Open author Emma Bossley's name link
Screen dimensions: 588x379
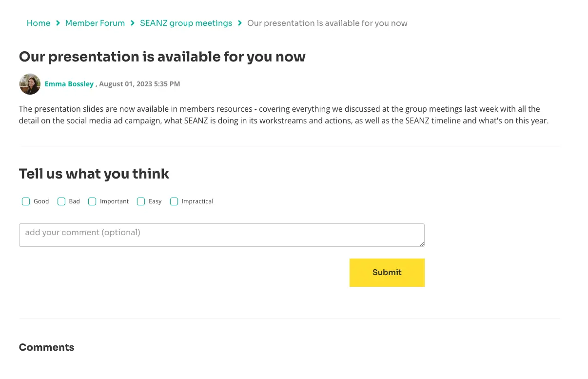click(x=69, y=84)
